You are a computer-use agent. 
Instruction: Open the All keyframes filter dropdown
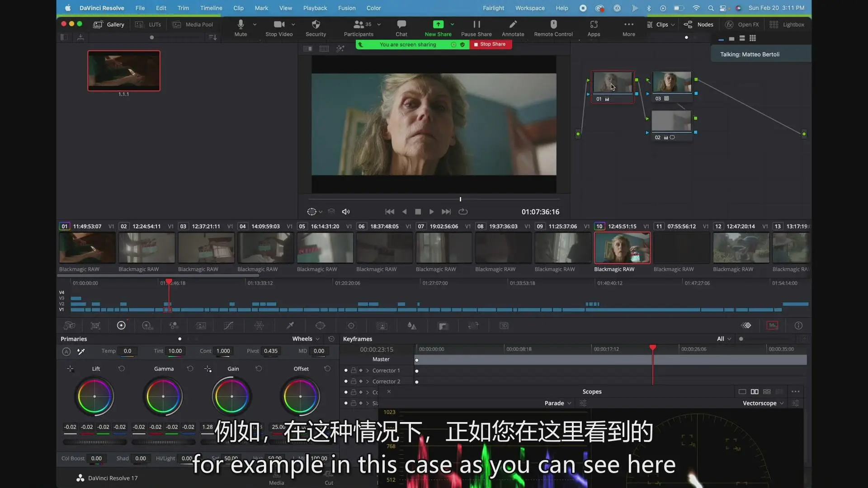(724, 339)
